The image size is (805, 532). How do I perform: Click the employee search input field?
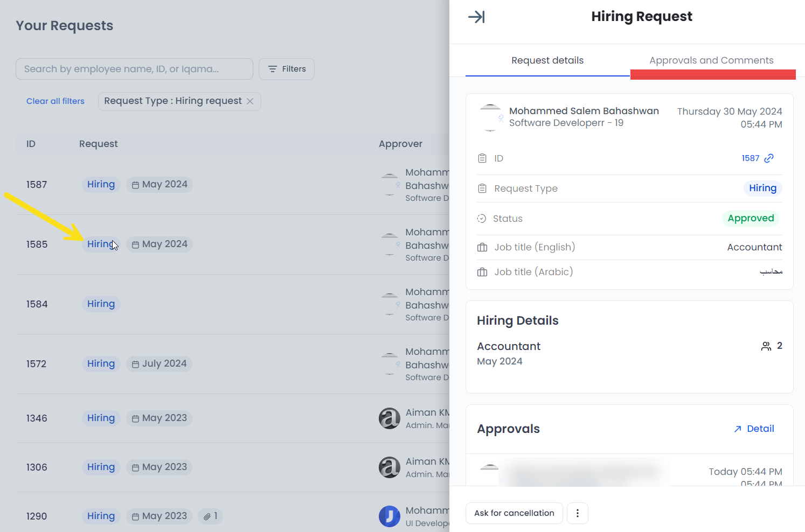[x=134, y=69]
